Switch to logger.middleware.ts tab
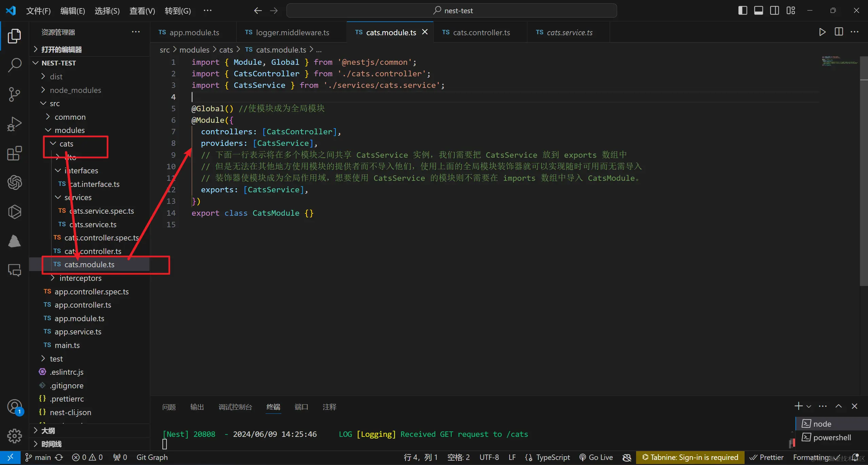This screenshot has height=465, width=868. coord(292,32)
